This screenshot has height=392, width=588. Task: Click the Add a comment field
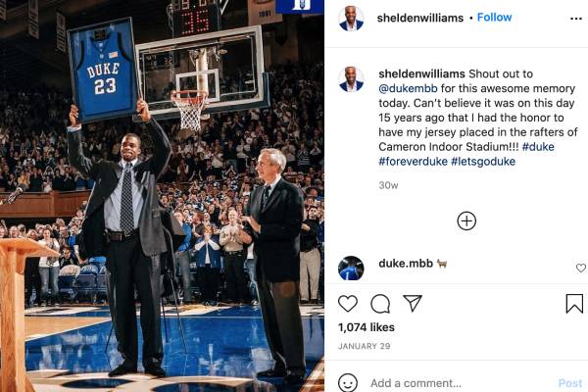point(462,383)
